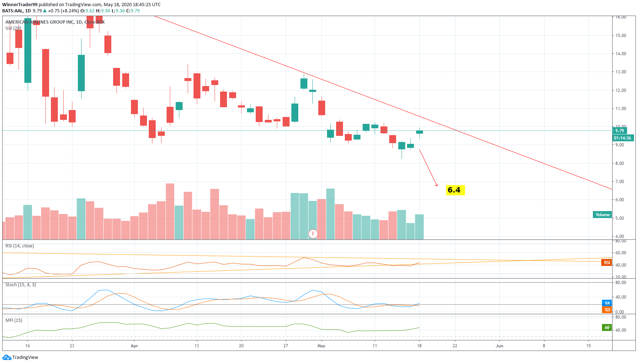Click the last teal volume bar
The width and height of the screenshot is (638, 364).
(x=419, y=227)
